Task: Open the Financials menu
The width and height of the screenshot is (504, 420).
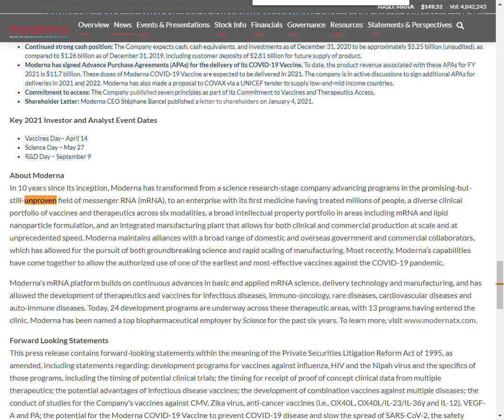Action: point(266,25)
